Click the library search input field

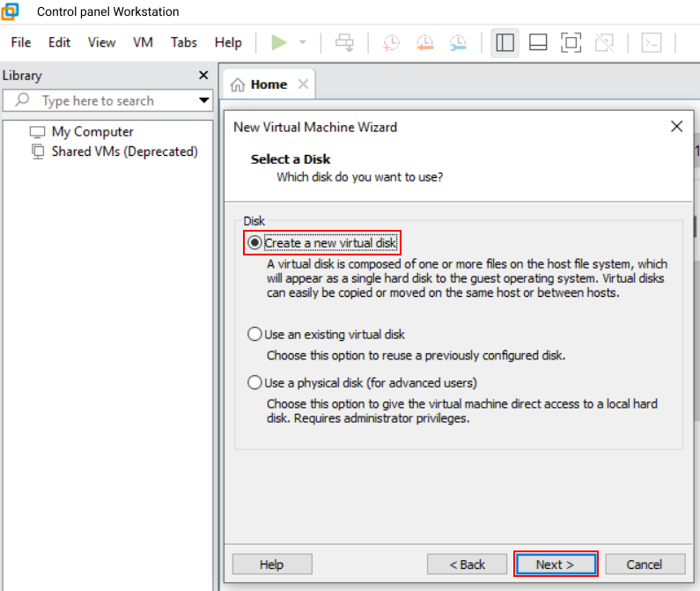click(106, 100)
